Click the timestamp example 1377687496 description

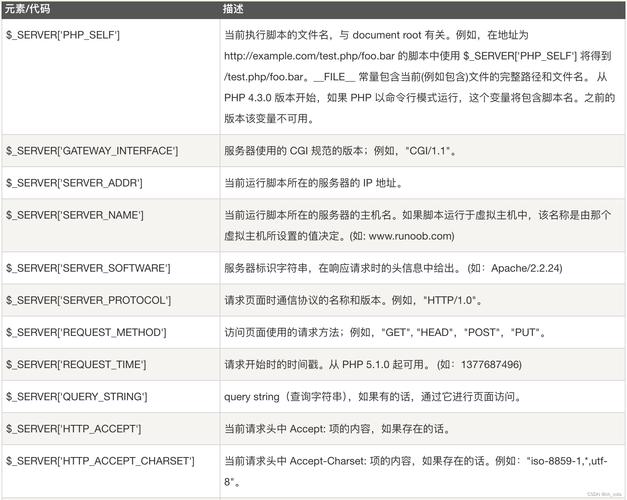(373, 364)
